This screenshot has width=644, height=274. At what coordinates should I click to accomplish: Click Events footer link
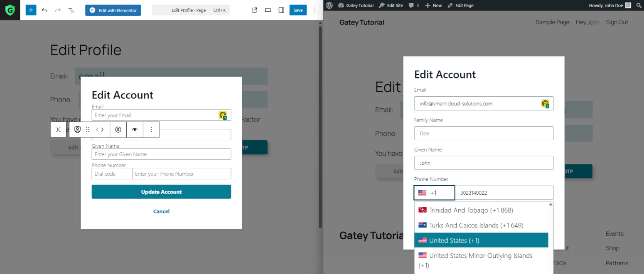[x=615, y=234]
